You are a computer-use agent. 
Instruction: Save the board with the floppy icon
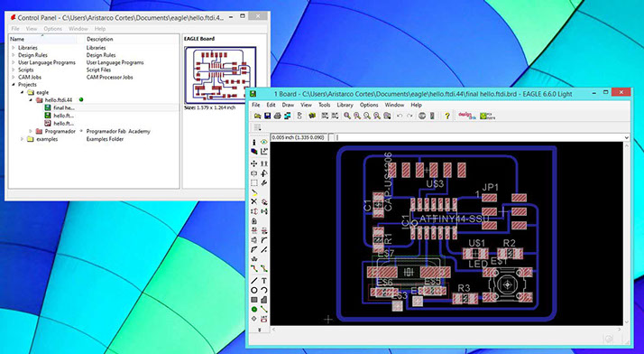coord(267,116)
